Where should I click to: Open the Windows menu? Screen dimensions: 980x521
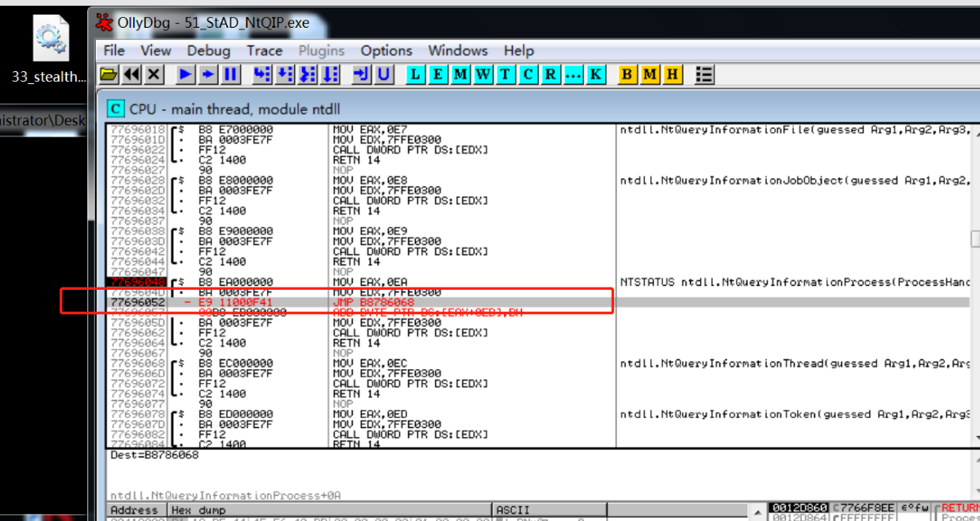click(x=457, y=51)
